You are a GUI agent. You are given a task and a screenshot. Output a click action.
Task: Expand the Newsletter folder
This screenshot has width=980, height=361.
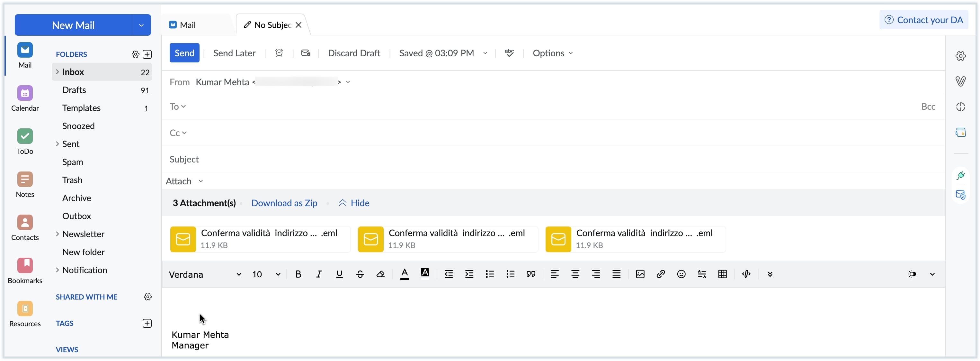click(57, 234)
